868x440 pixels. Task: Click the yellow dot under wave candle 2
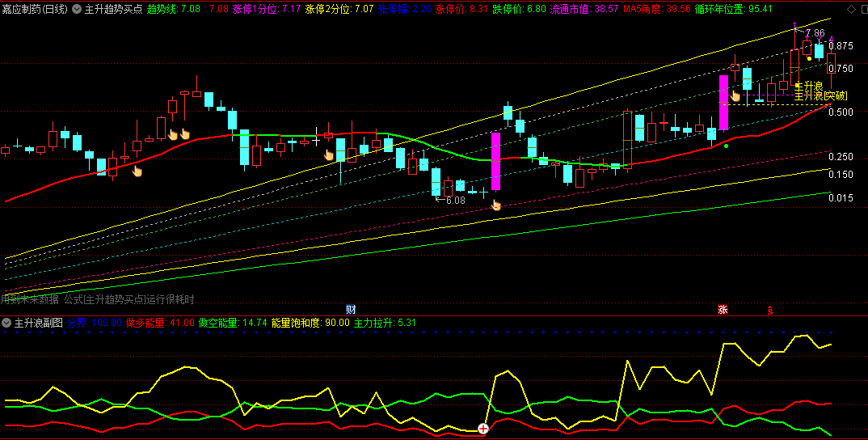click(809, 58)
